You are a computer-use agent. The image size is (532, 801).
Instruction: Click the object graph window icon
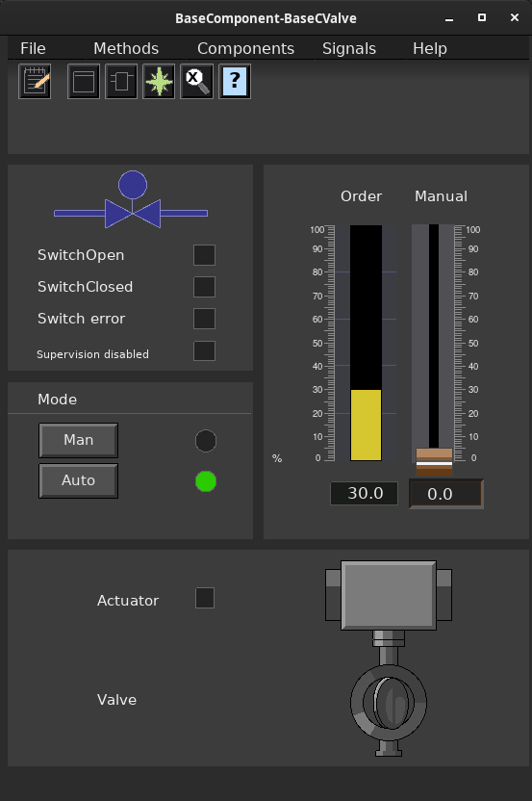tap(84, 81)
